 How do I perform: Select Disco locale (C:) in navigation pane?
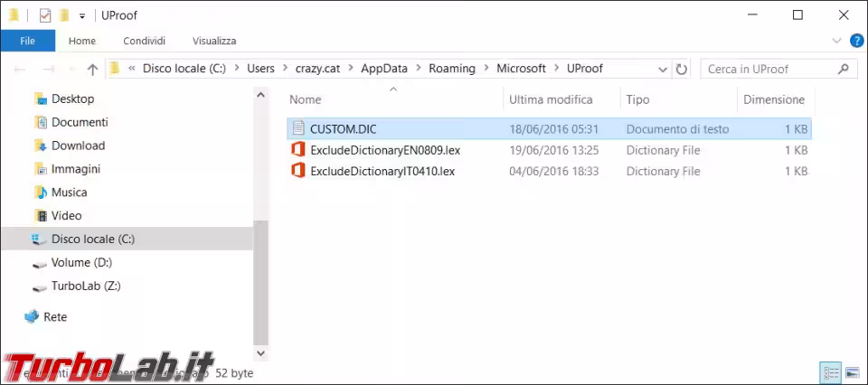click(x=127, y=239)
